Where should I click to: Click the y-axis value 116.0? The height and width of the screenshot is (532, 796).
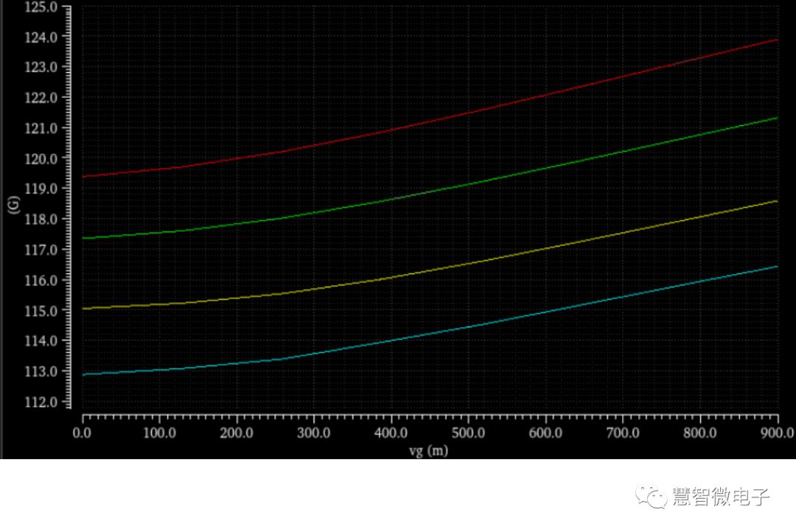(x=41, y=280)
